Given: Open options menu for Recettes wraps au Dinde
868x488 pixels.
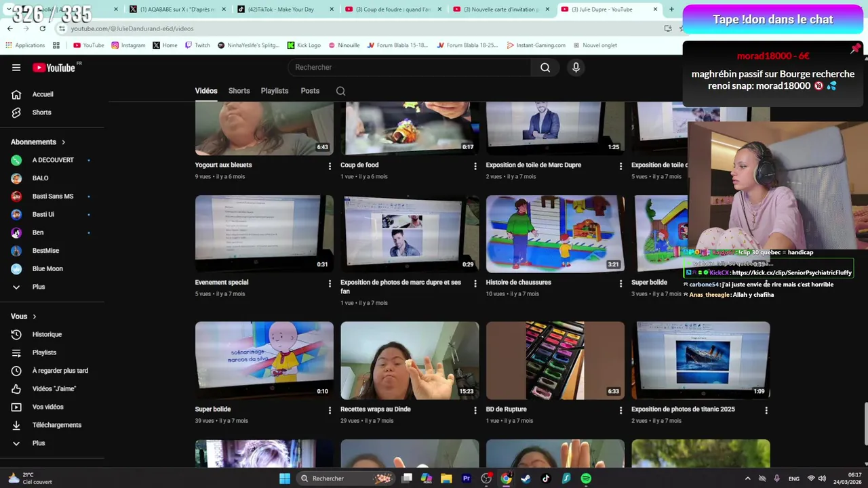Looking at the screenshot, I should pyautogui.click(x=475, y=409).
